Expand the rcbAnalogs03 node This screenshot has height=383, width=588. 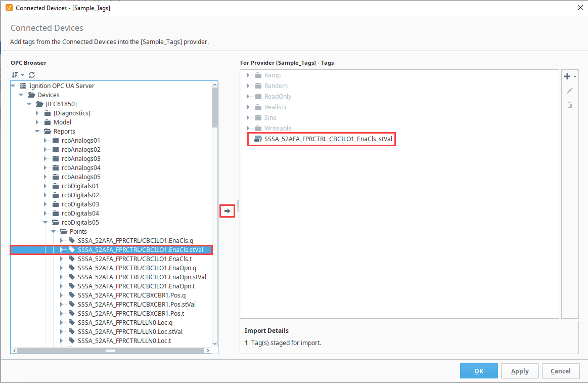pyautogui.click(x=46, y=159)
